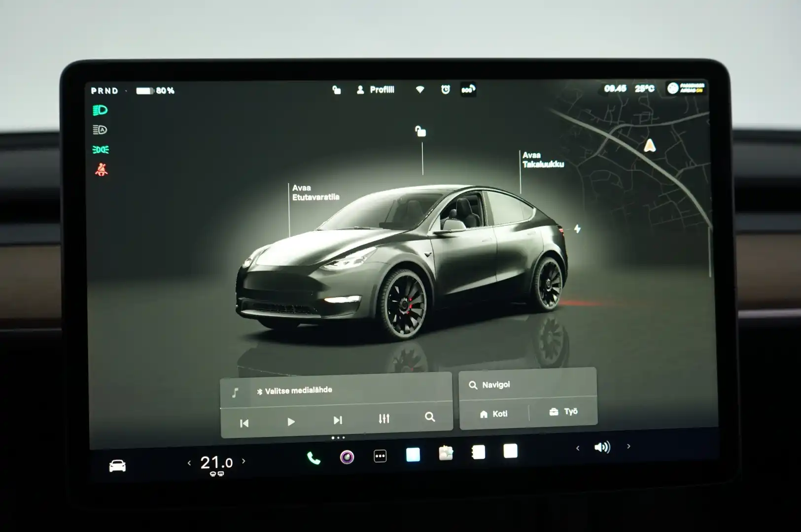Toggle door lock icon above car

click(420, 131)
